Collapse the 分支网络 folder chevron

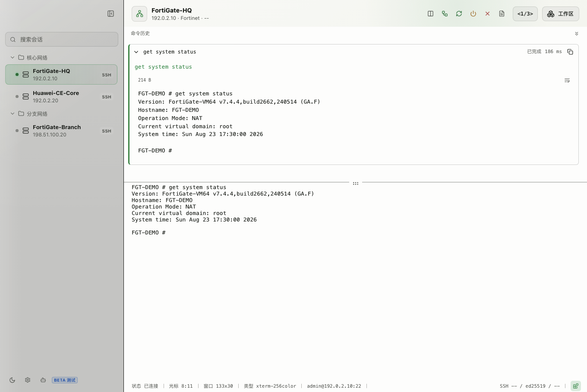[13, 114]
